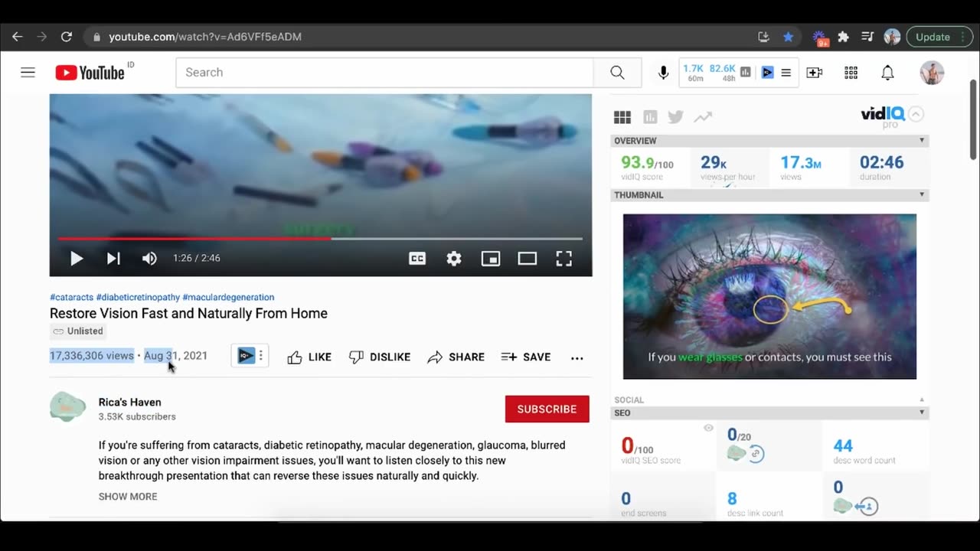Play the video
The width and height of the screenshot is (980, 551).
point(77,259)
